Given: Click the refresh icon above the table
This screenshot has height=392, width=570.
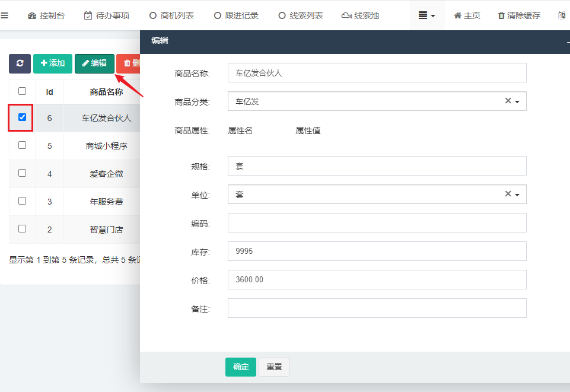Looking at the screenshot, I should point(20,63).
